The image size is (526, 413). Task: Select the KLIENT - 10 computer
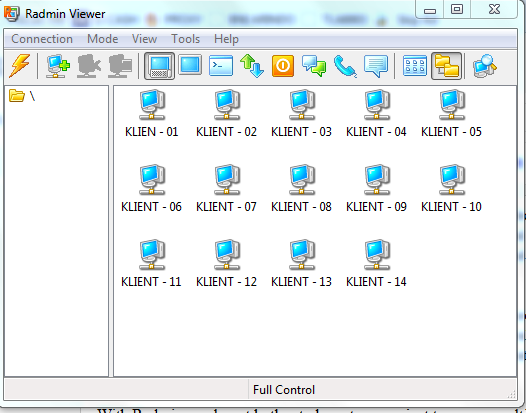pyautogui.click(x=451, y=189)
